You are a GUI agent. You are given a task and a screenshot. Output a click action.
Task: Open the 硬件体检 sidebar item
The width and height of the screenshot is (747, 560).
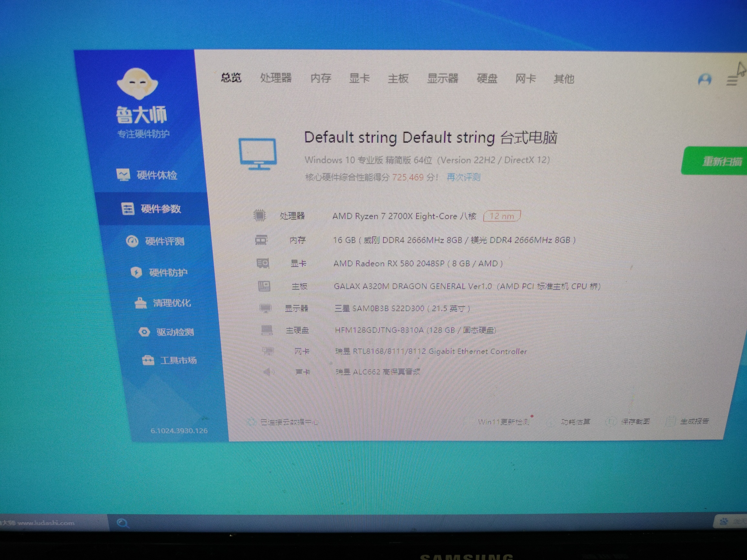(x=147, y=175)
